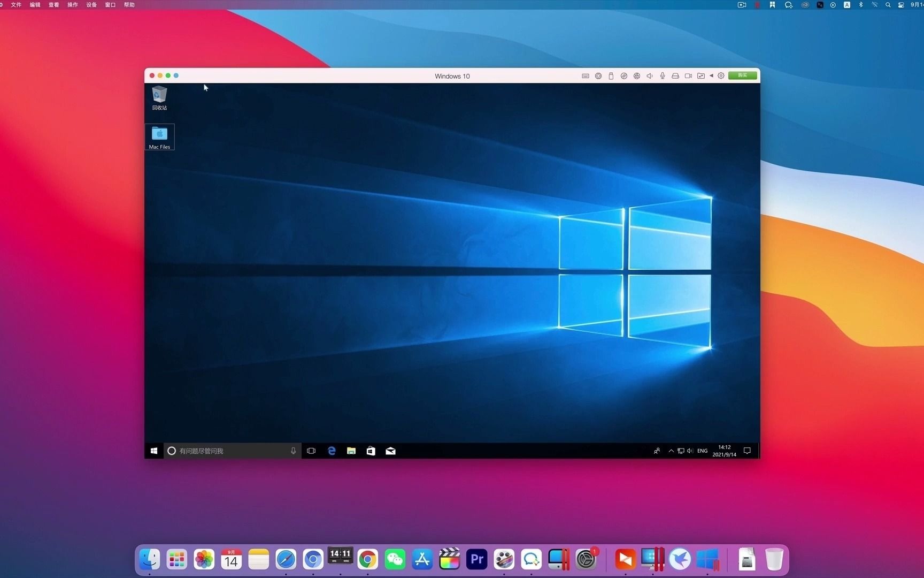The image size is (924, 578).
Task: Open Finder from the Dock
Action: pyautogui.click(x=150, y=559)
